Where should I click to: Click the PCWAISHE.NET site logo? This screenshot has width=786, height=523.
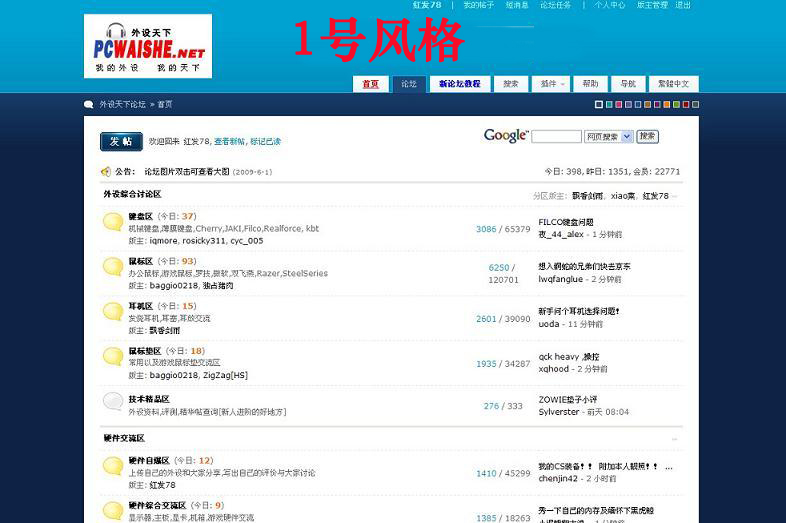(x=148, y=46)
